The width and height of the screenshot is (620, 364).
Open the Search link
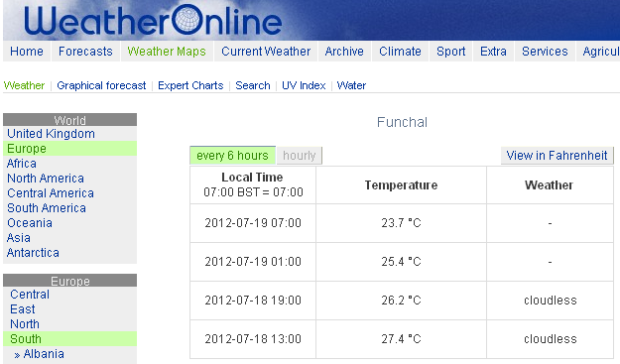[x=253, y=85]
